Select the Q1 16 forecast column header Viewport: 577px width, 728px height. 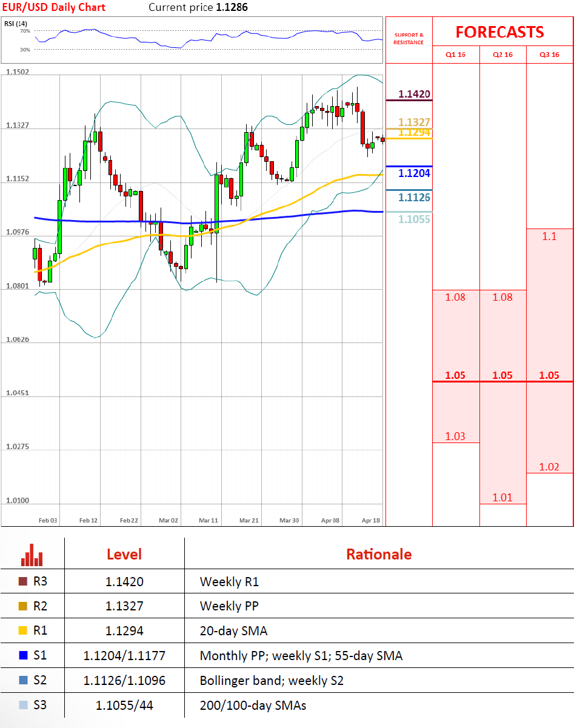click(456, 55)
